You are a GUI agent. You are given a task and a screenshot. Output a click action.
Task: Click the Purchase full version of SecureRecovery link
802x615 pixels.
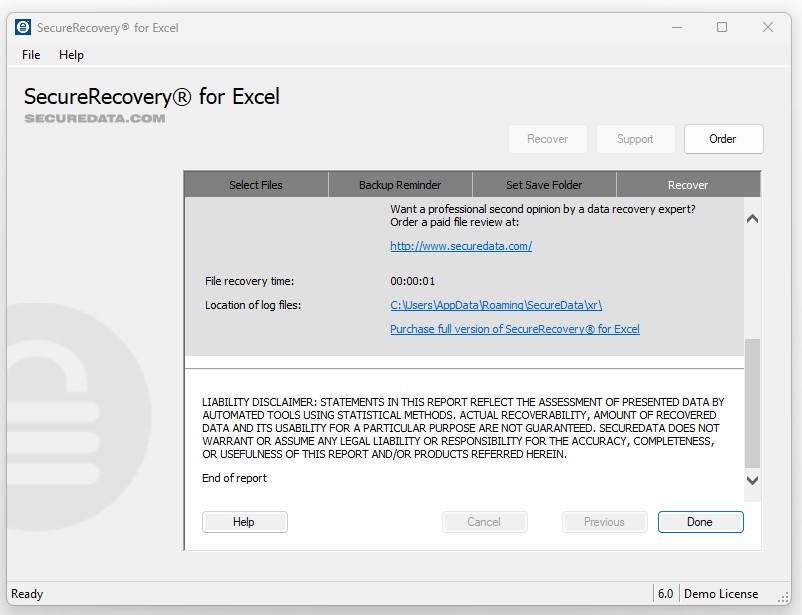click(515, 329)
